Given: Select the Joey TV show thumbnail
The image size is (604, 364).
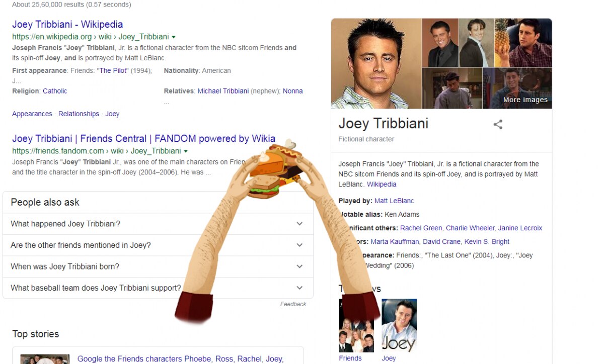Looking at the screenshot, I should click(399, 325).
